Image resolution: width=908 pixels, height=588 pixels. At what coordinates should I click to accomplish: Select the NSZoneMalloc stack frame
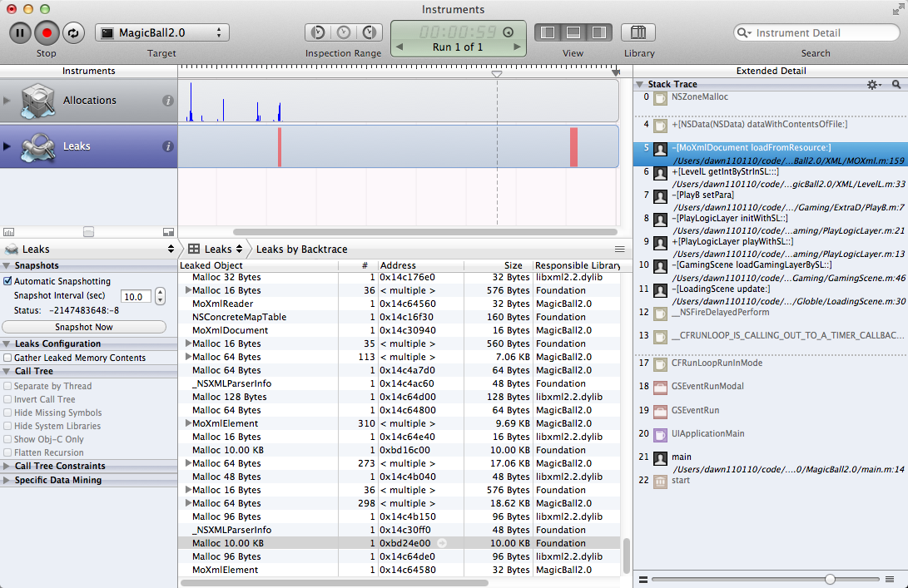tap(771, 97)
